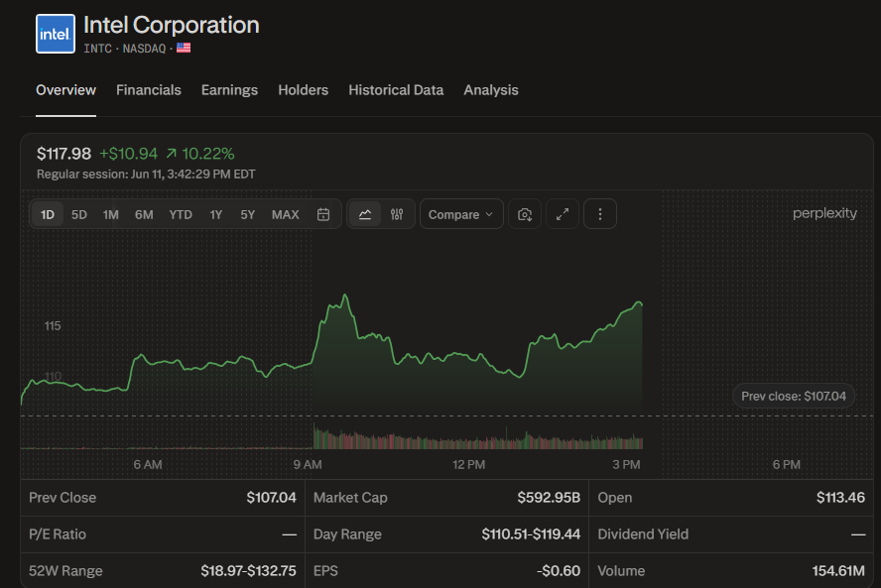Switch to the Analysis tab
881x588 pixels.
pos(490,90)
